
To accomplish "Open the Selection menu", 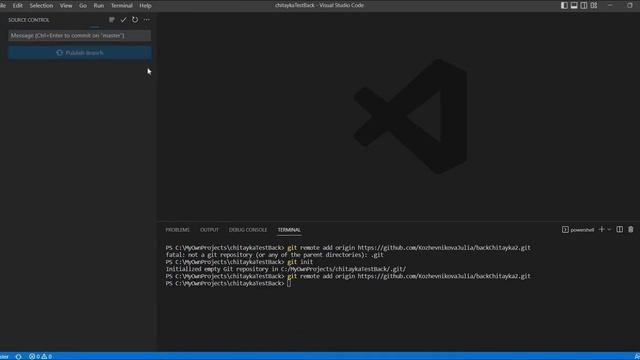I will (x=41, y=5).
